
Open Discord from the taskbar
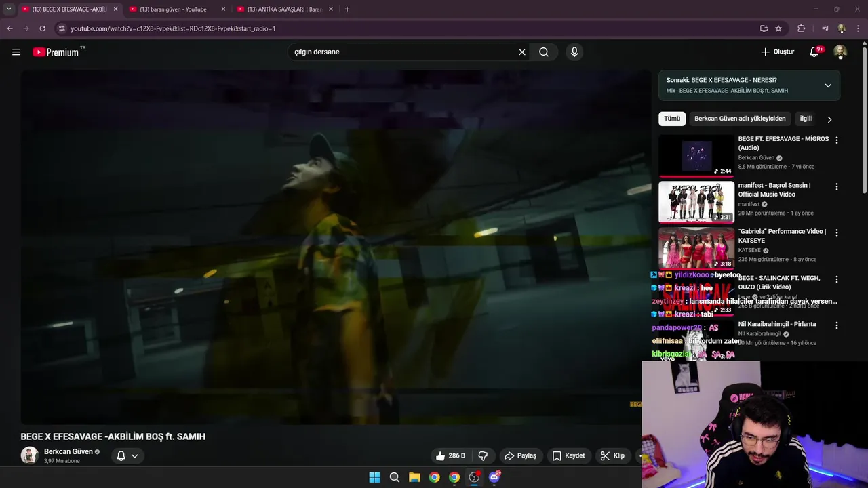pos(494,477)
